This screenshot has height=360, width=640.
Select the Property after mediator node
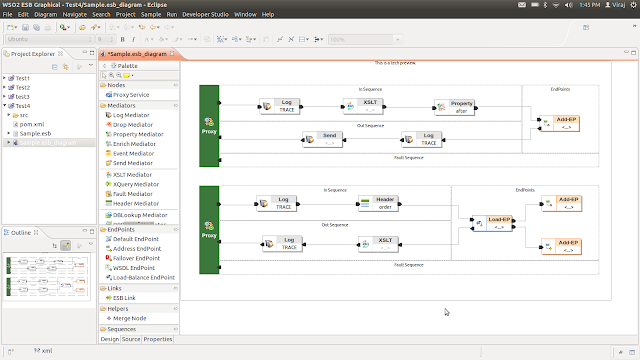coord(454,107)
